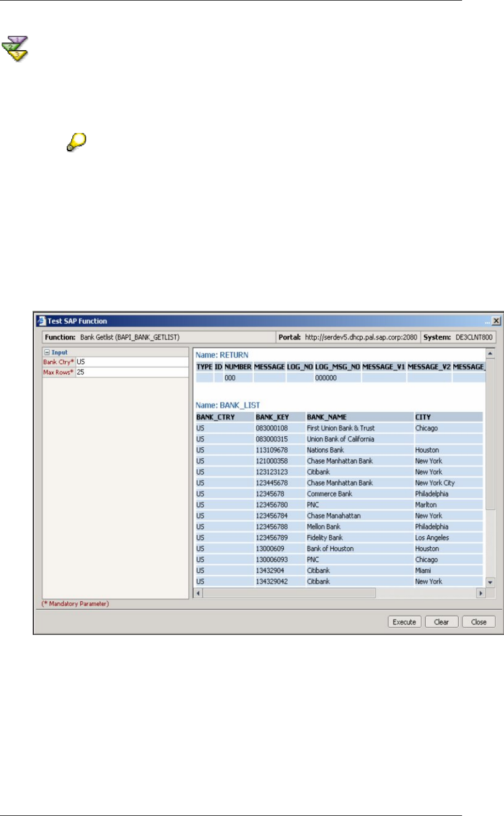Viewport: 504px width, 816px height.
Task: Click the Max Rows input field
Action: click(131, 373)
